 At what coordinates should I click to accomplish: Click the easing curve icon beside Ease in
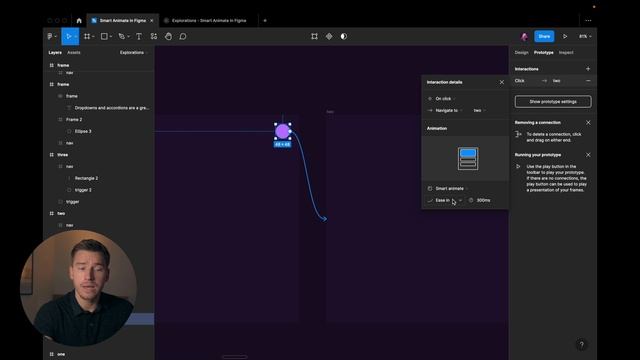[430, 200]
